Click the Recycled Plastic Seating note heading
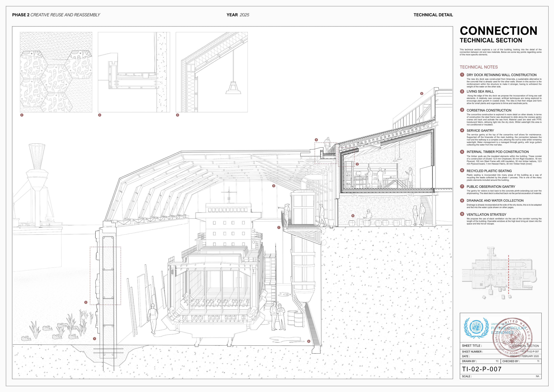Viewport: 554px width, 392px height. (489, 171)
